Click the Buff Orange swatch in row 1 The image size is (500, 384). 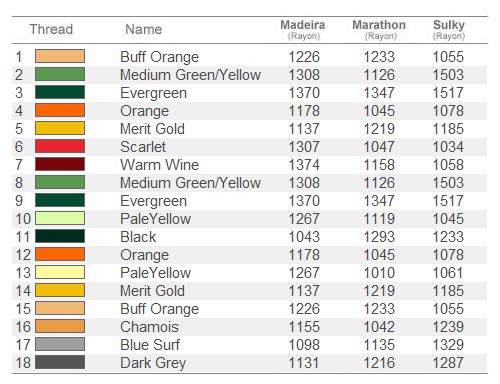tap(60, 56)
